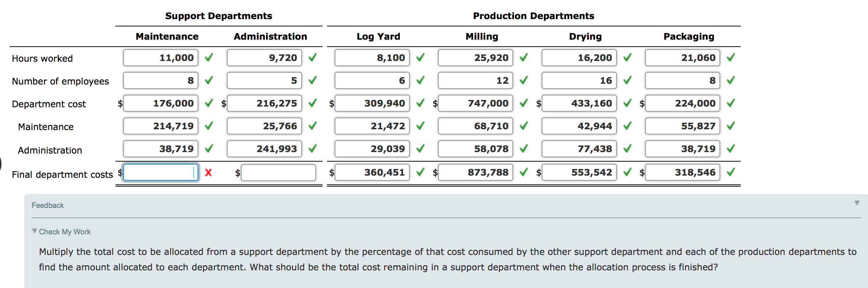Click the green check beside 11,000
Viewport: 868px width, 288px height.
click(x=209, y=57)
